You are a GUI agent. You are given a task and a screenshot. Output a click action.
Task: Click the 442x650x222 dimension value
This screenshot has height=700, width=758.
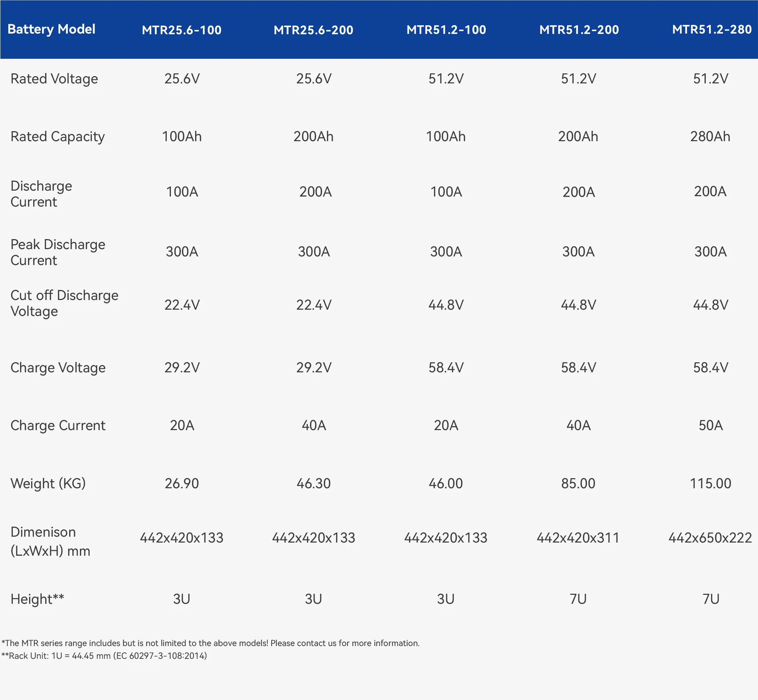pyautogui.click(x=710, y=538)
